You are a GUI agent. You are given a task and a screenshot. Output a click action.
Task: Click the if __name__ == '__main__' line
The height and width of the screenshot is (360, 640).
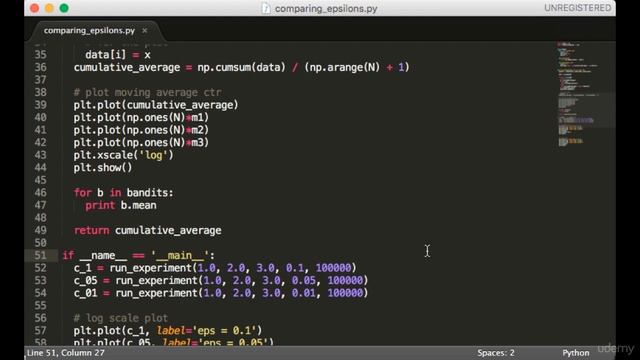pos(138,256)
